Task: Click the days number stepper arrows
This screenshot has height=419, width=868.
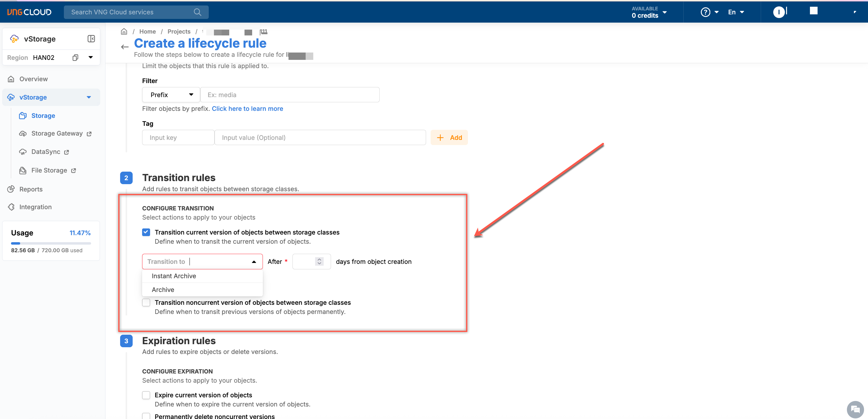Action: pos(319,261)
